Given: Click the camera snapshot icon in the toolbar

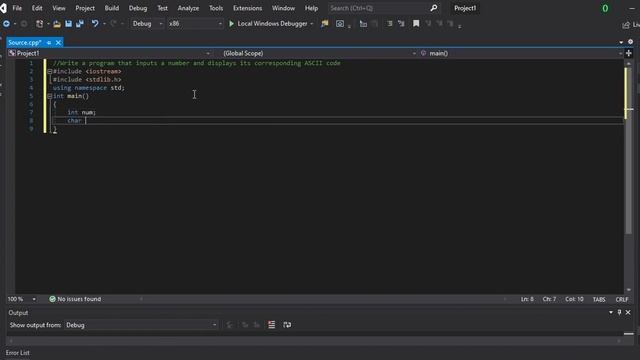Looking at the screenshot, I should click(340, 24).
